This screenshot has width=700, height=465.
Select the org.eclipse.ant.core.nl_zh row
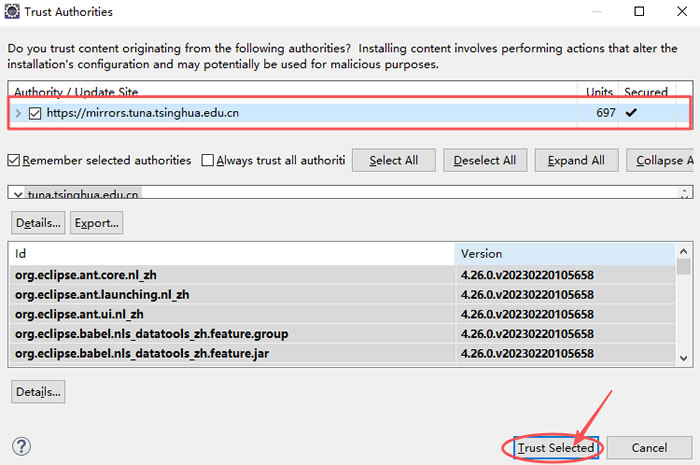coord(230,274)
